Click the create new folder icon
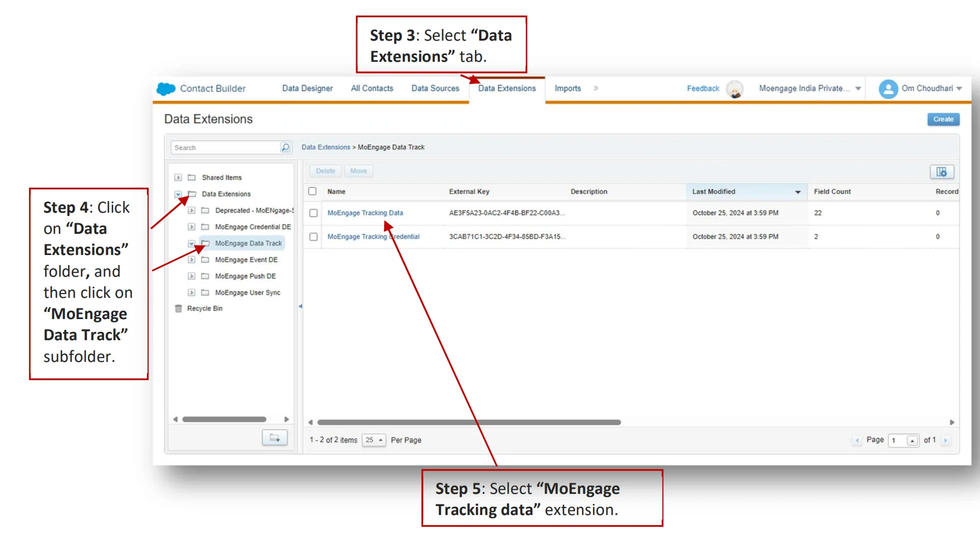The width and height of the screenshot is (980, 539). 275,438
